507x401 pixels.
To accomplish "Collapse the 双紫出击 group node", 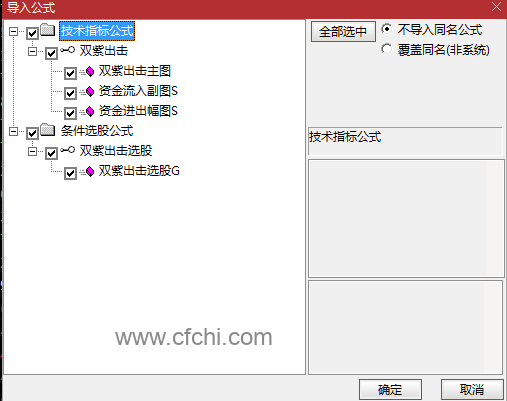I will (x=32, y=52).
